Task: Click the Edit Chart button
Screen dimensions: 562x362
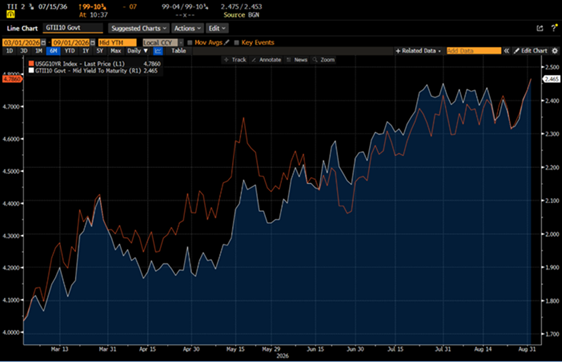Action: [530, 51]
